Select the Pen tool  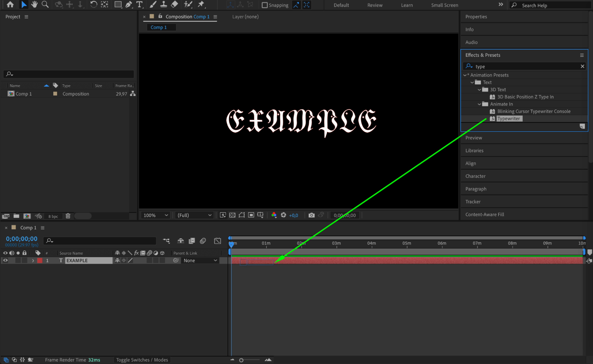(x=129, y=4)
